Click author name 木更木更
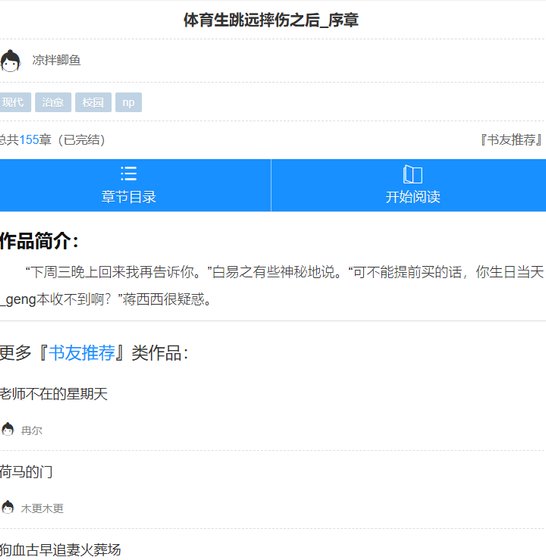The height and width of the screenshot is (560, 546). (42, 508)
